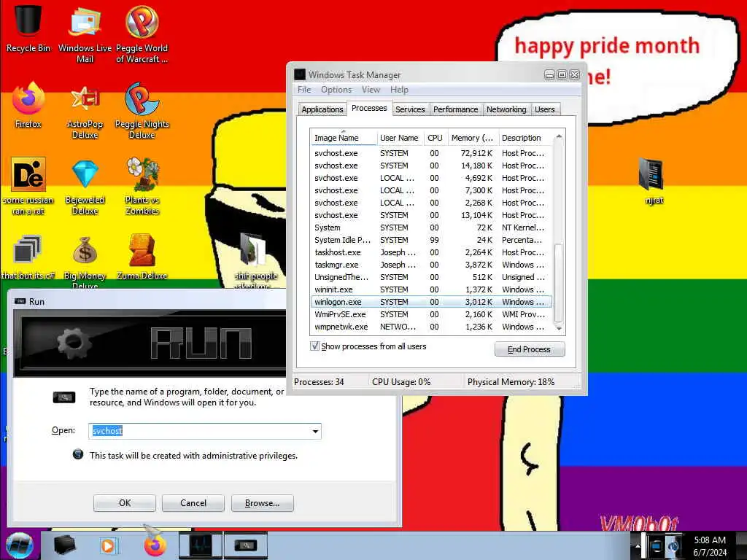Image resolution: width=747 pixels, height=560 pixels.
Task: Open the Windows Start orb
Action: click(x=20, y=545)
